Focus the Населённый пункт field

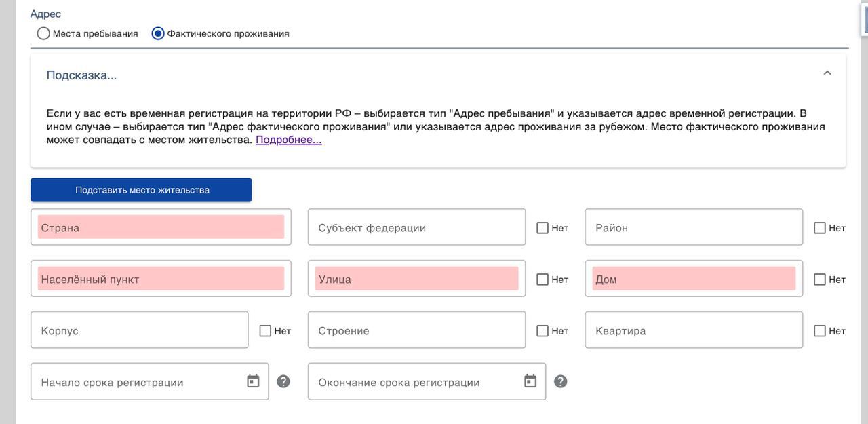click(161, 279)
